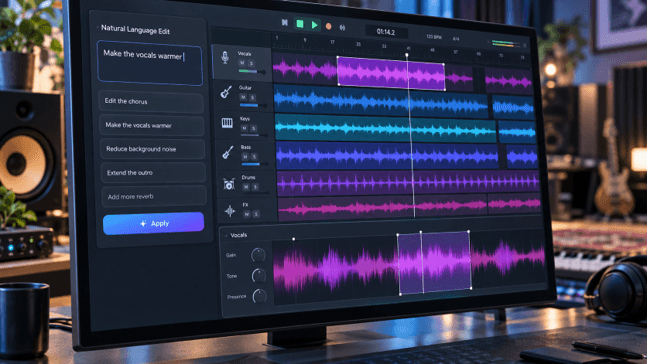The image size is (647, 364).
Task: Click the Guitar track name label
Action: [245, 88]
